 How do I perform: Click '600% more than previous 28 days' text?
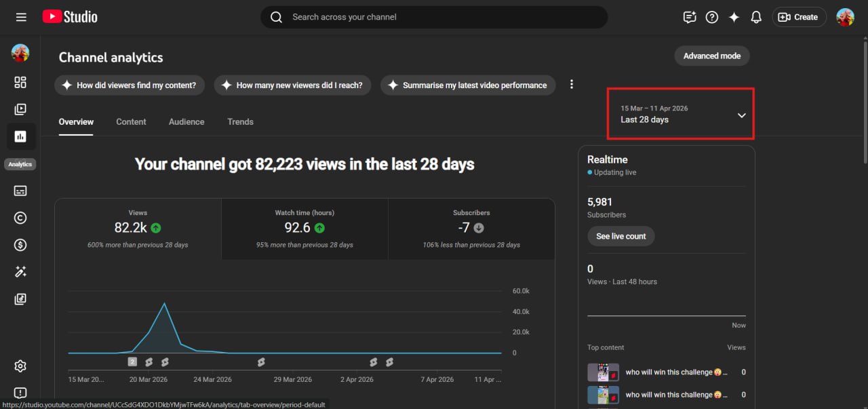click(138, 245)
